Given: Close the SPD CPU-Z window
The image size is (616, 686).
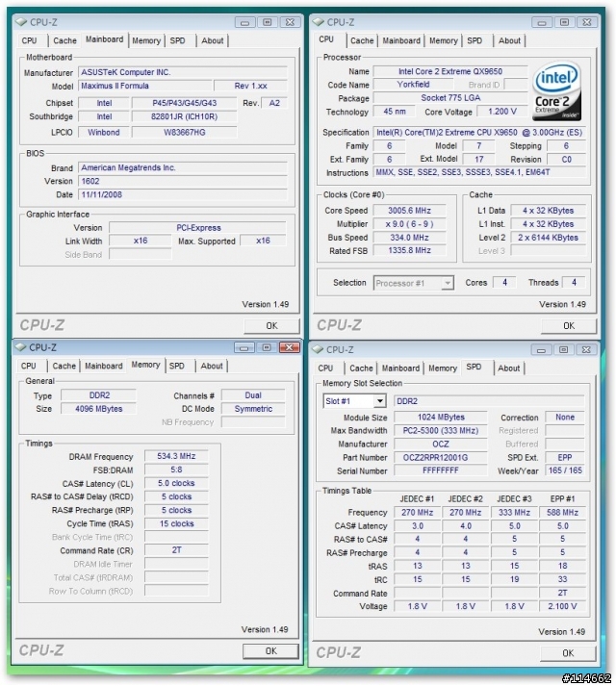Looking at the screenshot, I should pos(586,350).
